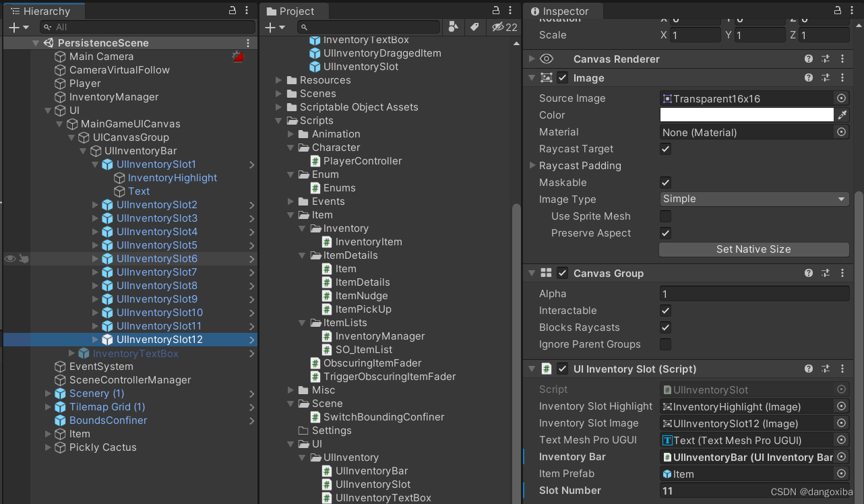Search by label in the Project panel
The image size is (864, 504).
tap(474, 27)
